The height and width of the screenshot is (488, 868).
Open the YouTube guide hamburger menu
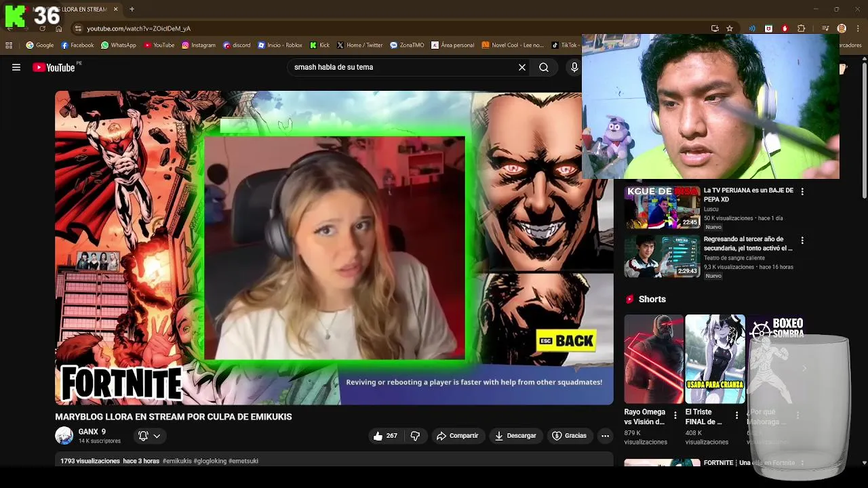click(16, 67)
